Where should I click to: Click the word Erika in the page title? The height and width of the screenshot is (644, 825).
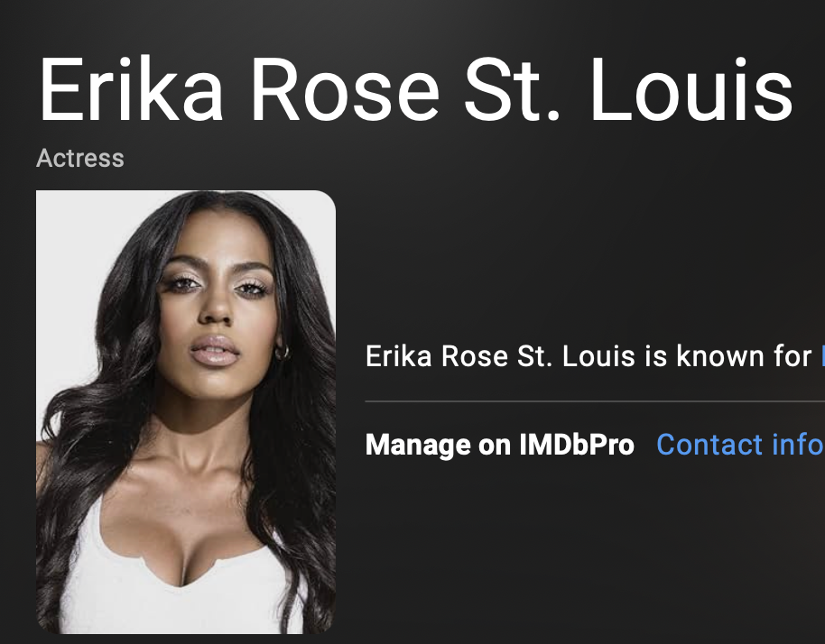tap(131, 89)
